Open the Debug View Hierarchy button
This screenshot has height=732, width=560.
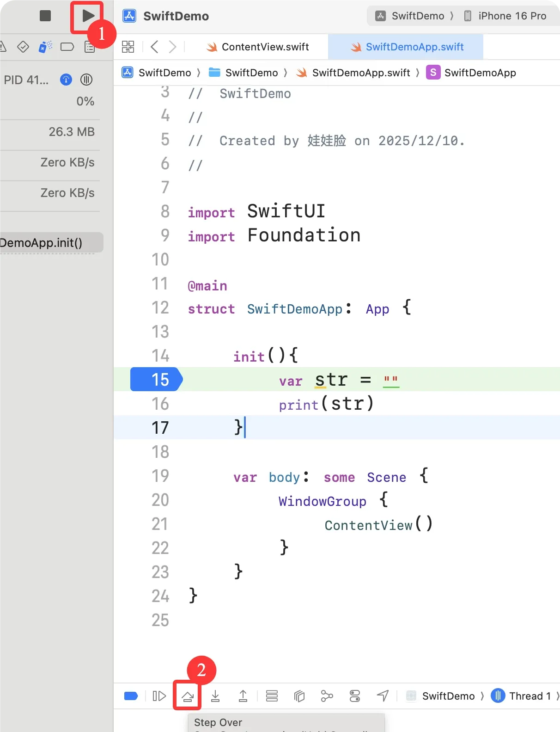(x=299, y=696)
